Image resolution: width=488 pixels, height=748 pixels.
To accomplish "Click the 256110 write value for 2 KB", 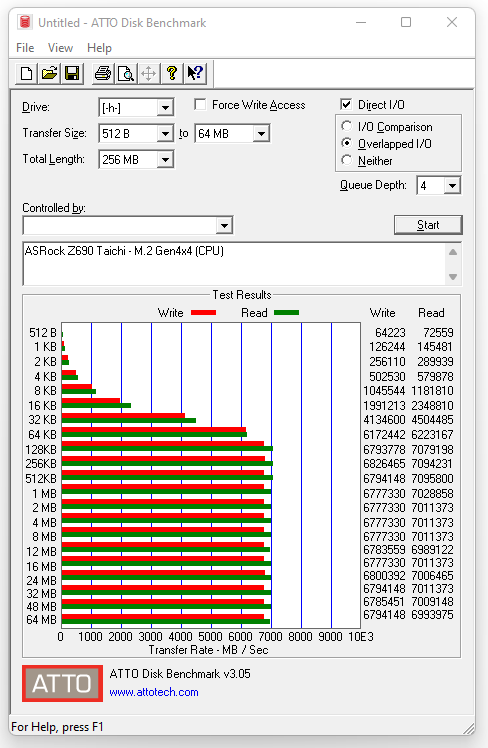I will [387, 362].
